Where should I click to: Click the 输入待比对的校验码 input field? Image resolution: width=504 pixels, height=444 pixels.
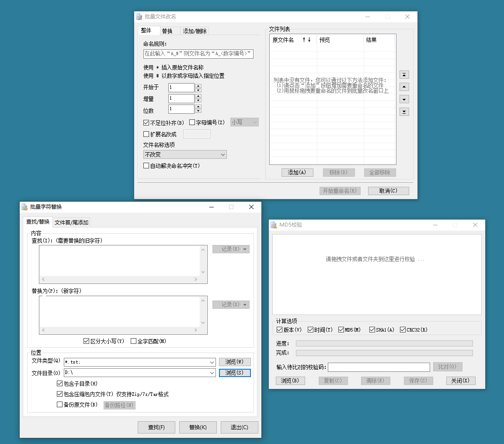pos(379,367)
